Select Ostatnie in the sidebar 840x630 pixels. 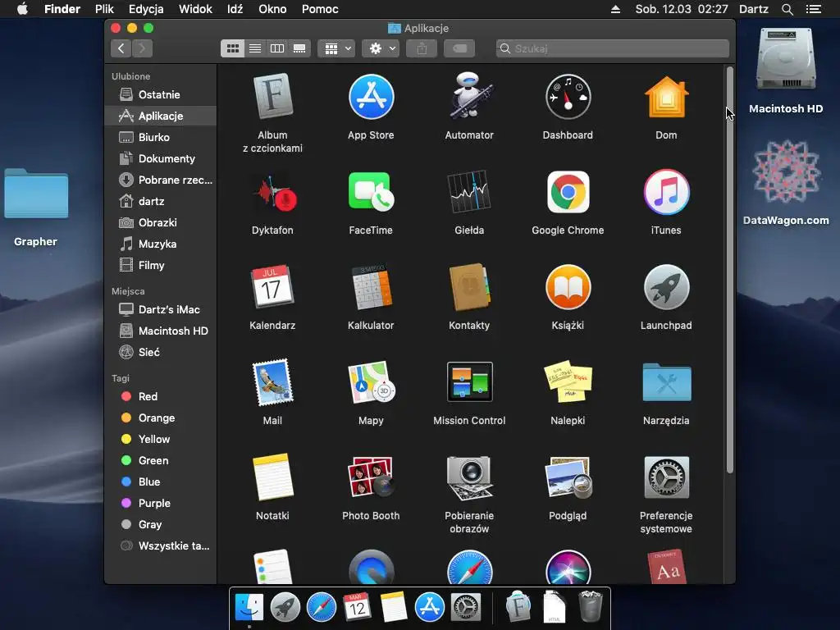coord(161,95)
